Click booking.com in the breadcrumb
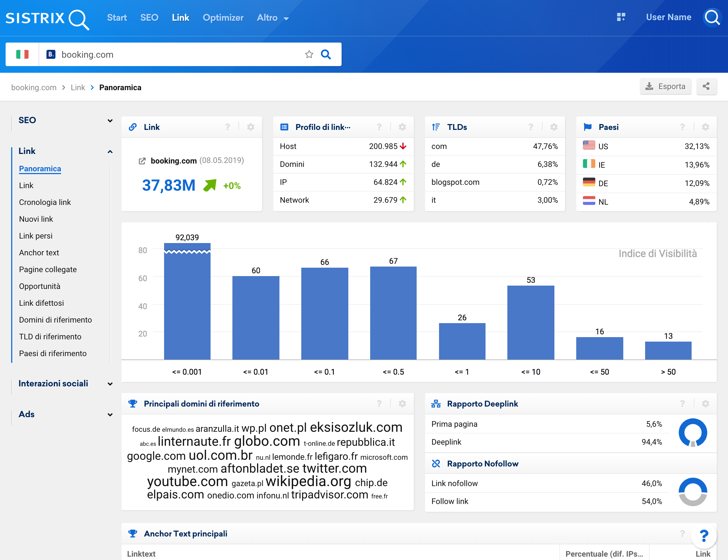This screenshot has width=728, height=560. pyautogui.click(x=34, y=87)
